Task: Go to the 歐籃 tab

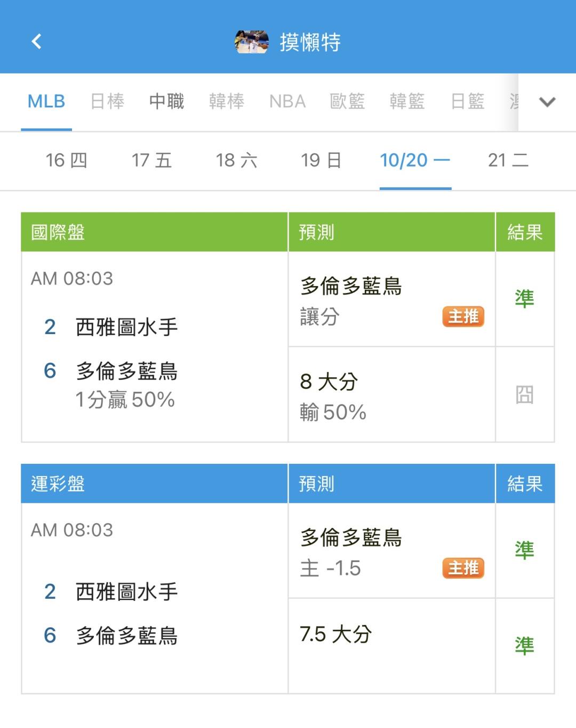Action: (347, 101)
